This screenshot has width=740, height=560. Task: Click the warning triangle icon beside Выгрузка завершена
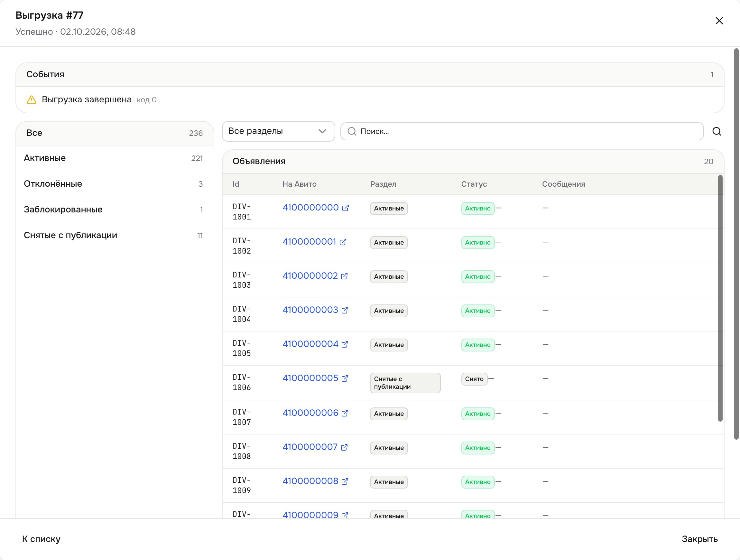pyautogui.click(x=32, y=100)
